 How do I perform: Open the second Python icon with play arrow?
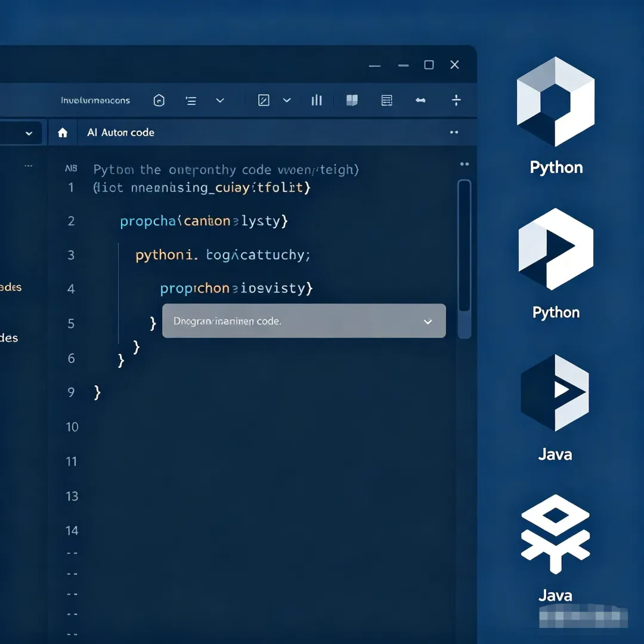(556, 249)
